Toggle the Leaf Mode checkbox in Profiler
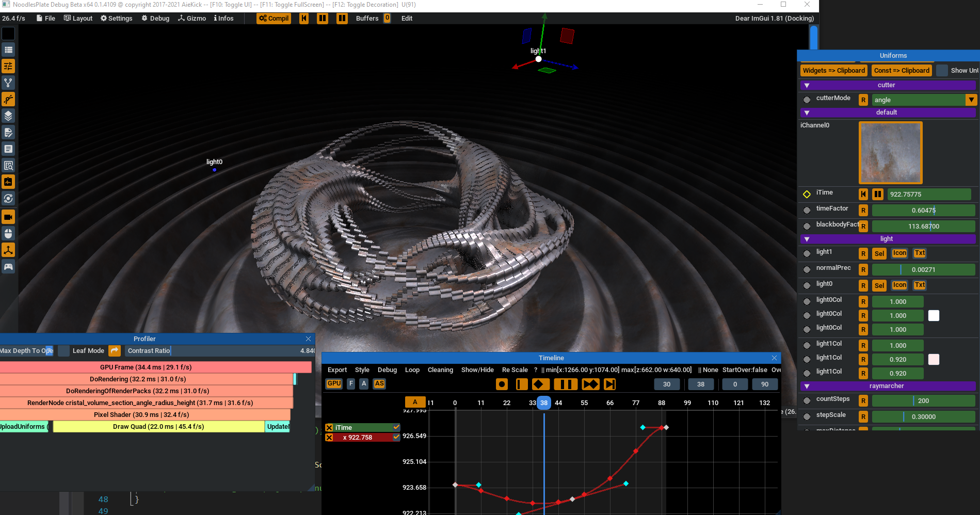Viewport: 980px width, 515px height. (x=64, y=351)
